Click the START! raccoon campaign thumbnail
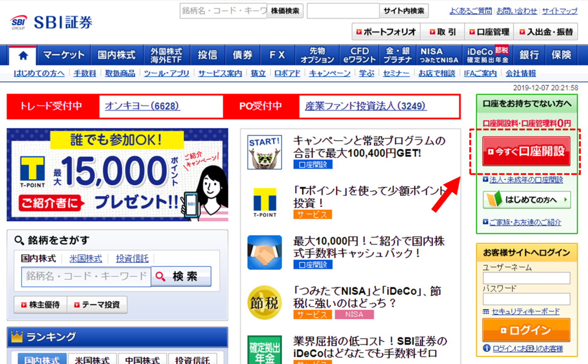Viewport: 588px width, 364px height. click(x=265, y=152)
